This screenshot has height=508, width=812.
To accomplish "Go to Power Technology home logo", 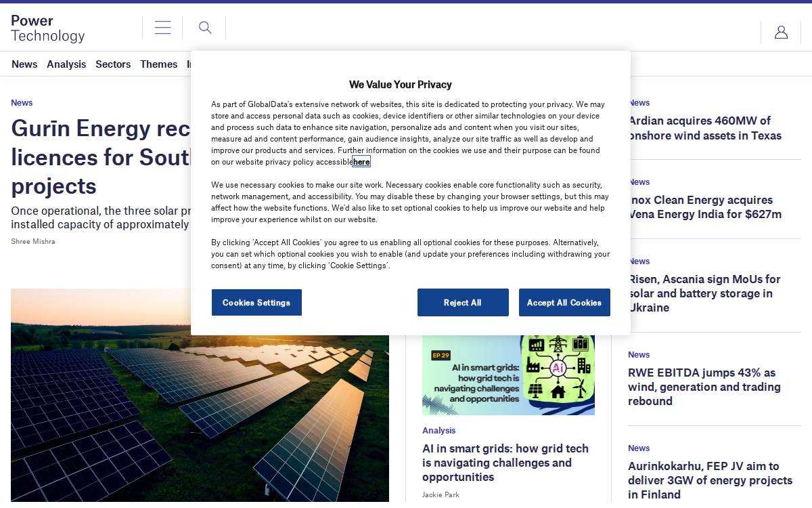I will pyautogui.click(x=47, y=28).
